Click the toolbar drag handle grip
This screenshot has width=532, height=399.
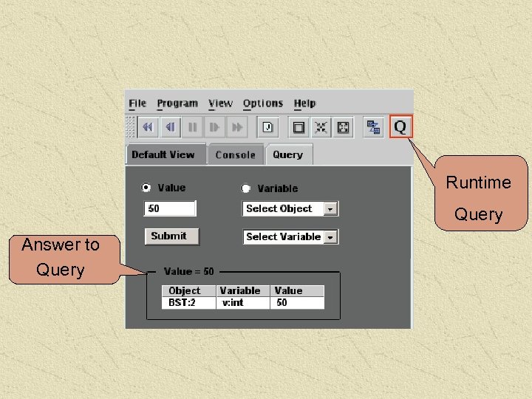click(x=130, y=127)
